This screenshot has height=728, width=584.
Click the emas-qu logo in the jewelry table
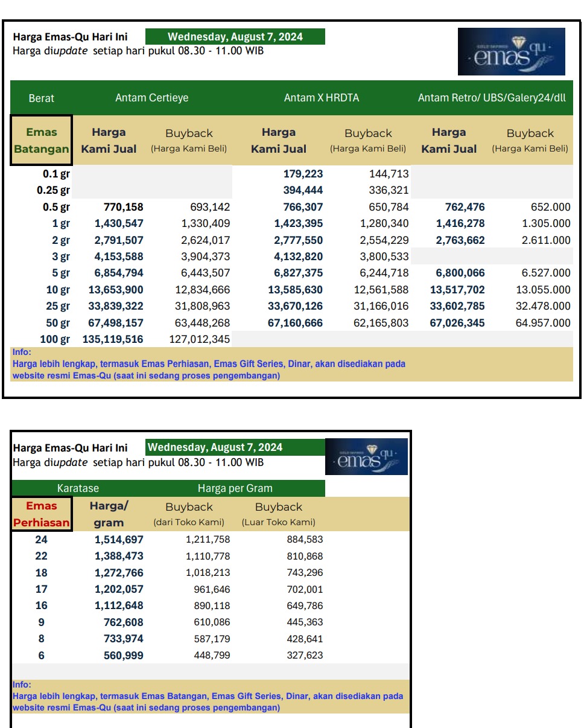pyautogui.click(x=366, y=456)
